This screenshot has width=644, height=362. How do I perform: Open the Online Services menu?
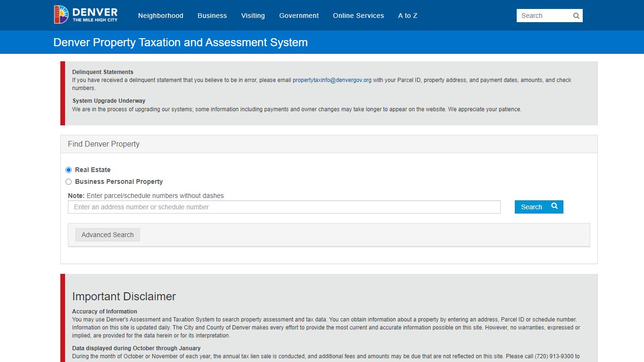[358, 16]
